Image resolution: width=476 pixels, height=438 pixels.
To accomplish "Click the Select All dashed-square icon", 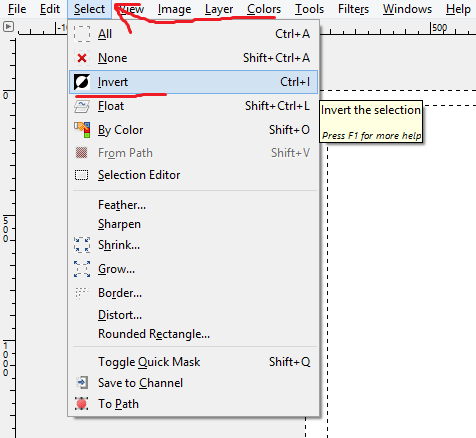I will tap(82, 34).
